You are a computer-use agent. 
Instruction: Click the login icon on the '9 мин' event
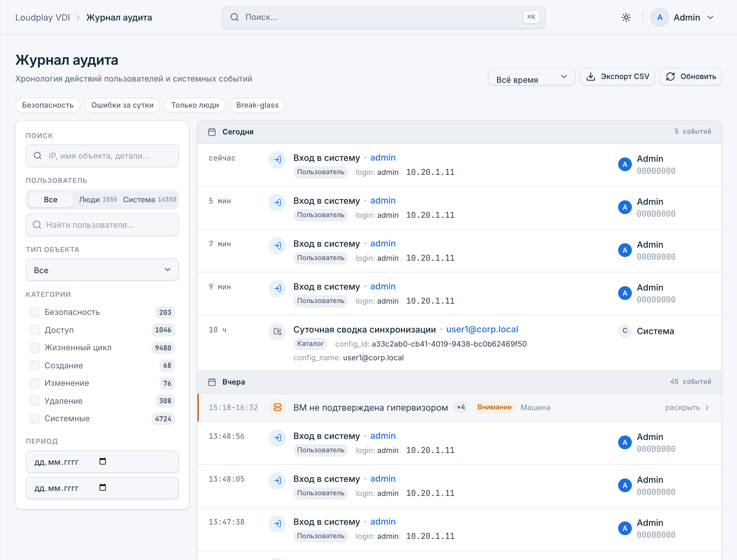tap(277, 289)
